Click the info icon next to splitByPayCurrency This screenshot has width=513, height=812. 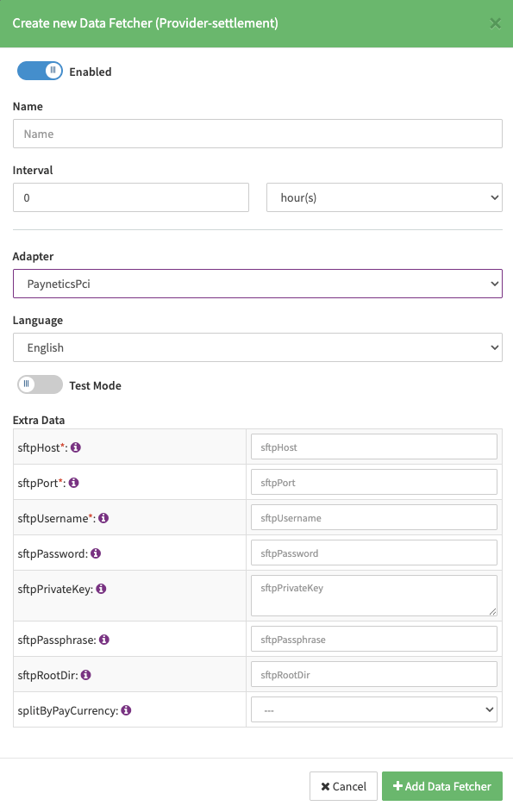(x=126, y=710)
